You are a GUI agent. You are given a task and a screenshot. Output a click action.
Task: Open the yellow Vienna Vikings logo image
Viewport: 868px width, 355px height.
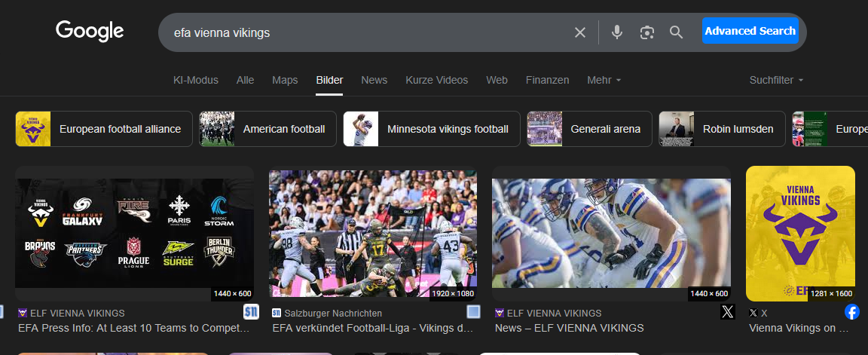click(800, 233)
